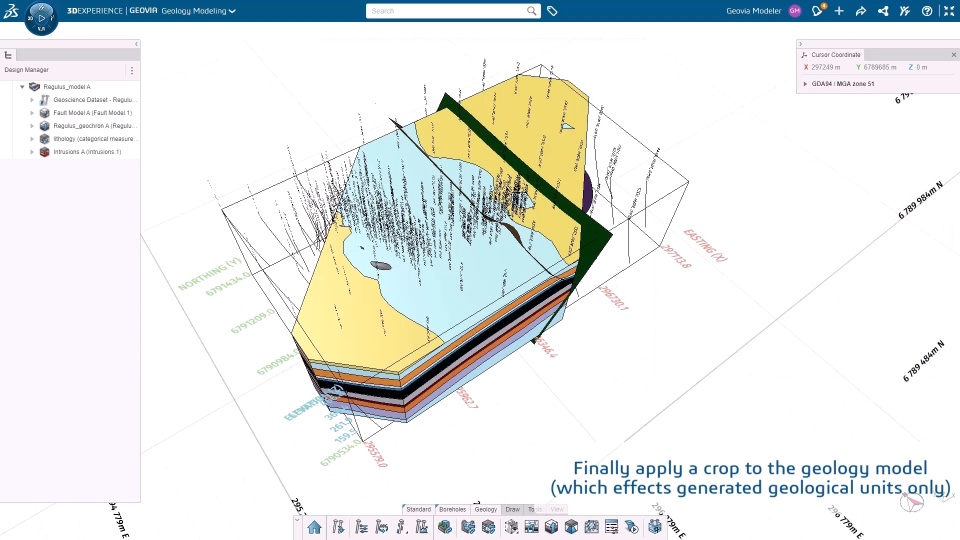Select lithology (categorical measure) item
Screen dimensions: 960x540
coord(94,139)
